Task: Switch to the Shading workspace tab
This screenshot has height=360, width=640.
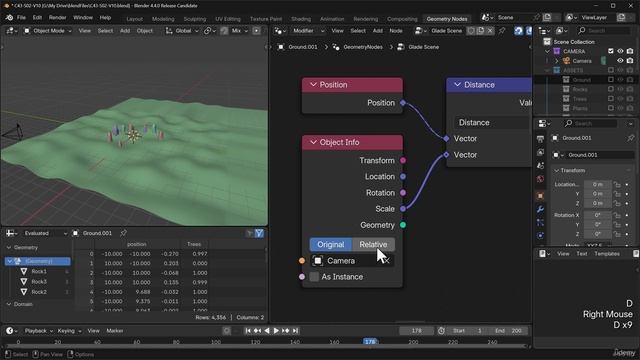Action: (x=301, y=19)
